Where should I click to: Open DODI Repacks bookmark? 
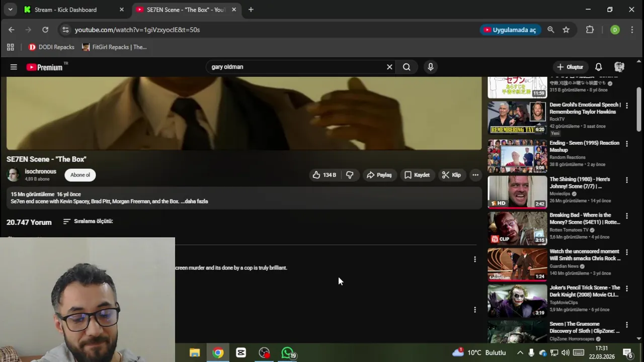[x=51, y=47]
